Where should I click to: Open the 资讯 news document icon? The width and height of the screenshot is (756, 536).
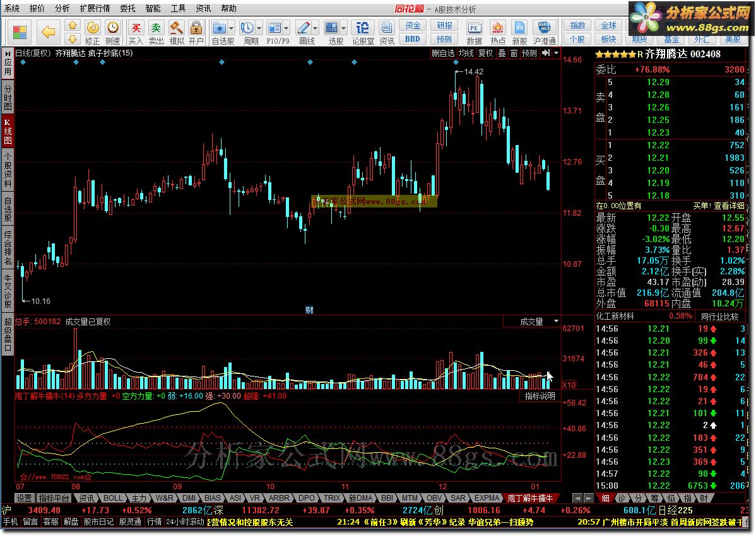click(387, 32)
